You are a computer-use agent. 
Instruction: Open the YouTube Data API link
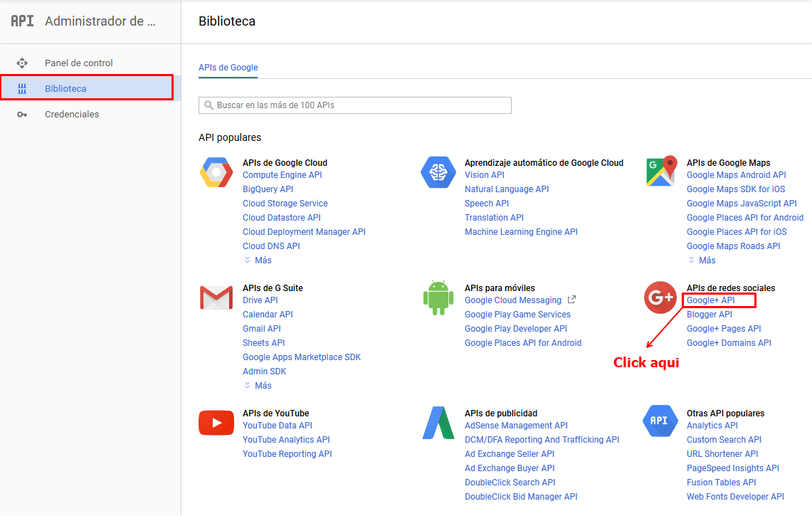(x=277, y=426)
